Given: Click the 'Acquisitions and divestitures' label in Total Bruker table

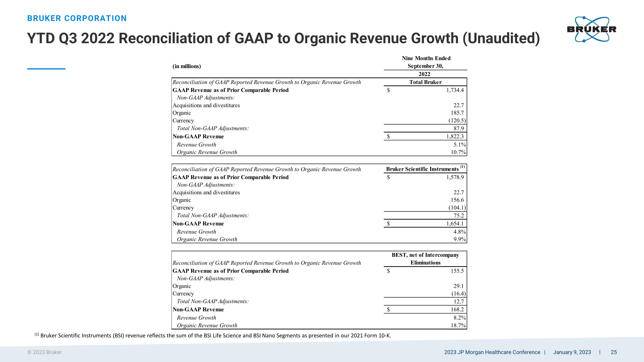Looking at the screenshot, I should (206, 105).
